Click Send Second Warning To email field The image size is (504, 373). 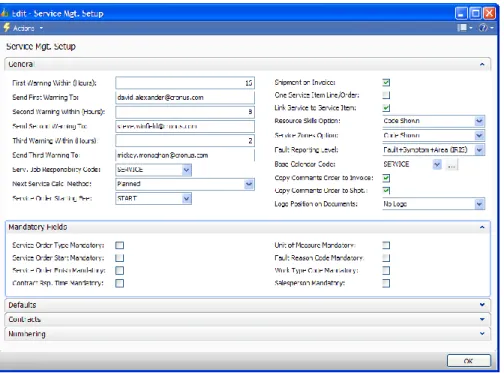(x=185, y=126)
